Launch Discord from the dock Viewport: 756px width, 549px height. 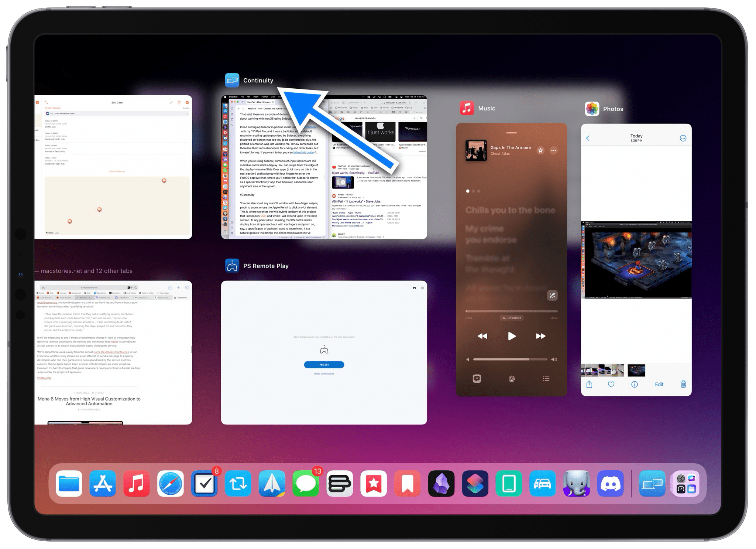[610, 483]
